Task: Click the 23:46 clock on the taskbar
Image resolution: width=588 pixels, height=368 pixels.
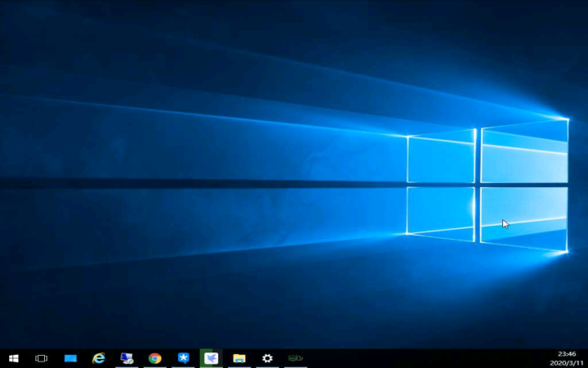Action: click(x=567, y=354)
